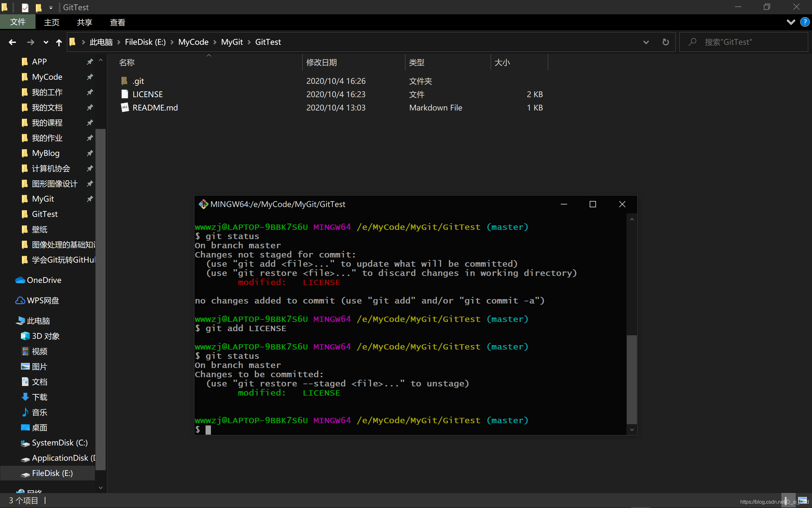Switch to the 主页 ribbon tab
The width and height of the screenshot is (812, 508).
coord(51,22)
